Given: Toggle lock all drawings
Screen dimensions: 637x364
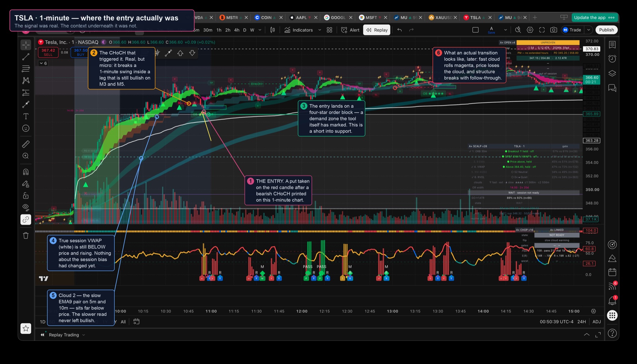Looking at the screenshot, I should [26, 196].
